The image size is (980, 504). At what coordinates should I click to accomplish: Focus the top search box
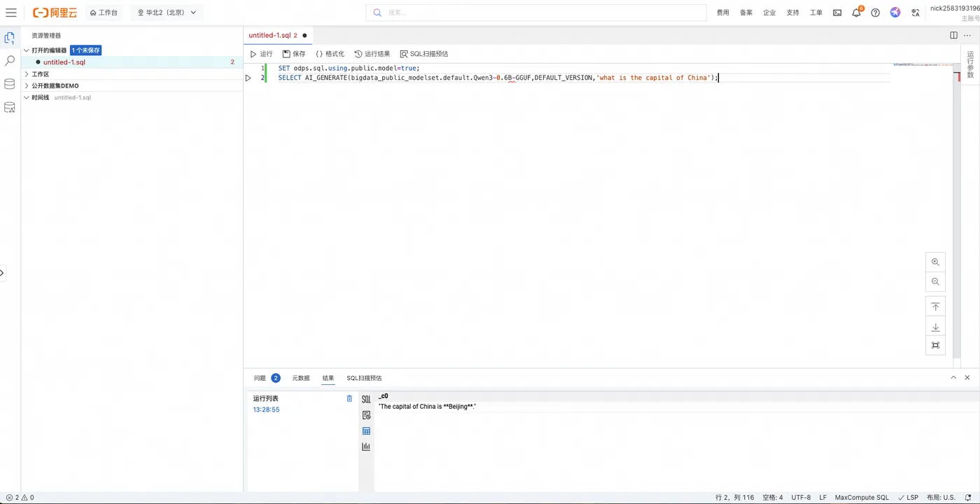pos(536,13)
